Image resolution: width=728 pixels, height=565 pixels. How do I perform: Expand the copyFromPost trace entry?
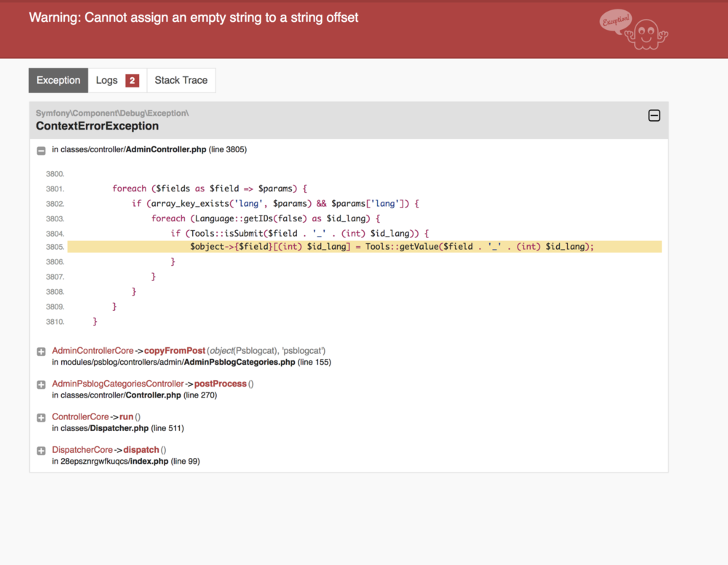(41, 352)
